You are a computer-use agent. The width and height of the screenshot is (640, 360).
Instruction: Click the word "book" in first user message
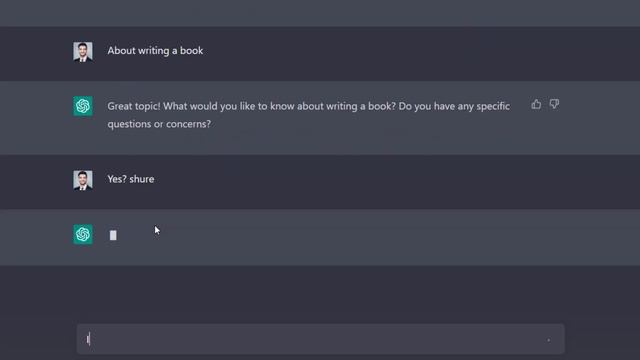pos(191,51)
